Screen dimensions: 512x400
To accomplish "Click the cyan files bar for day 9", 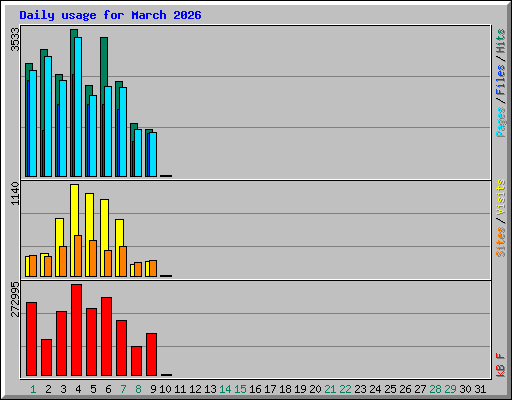I will pyautogui.click(x=153, y=154).
